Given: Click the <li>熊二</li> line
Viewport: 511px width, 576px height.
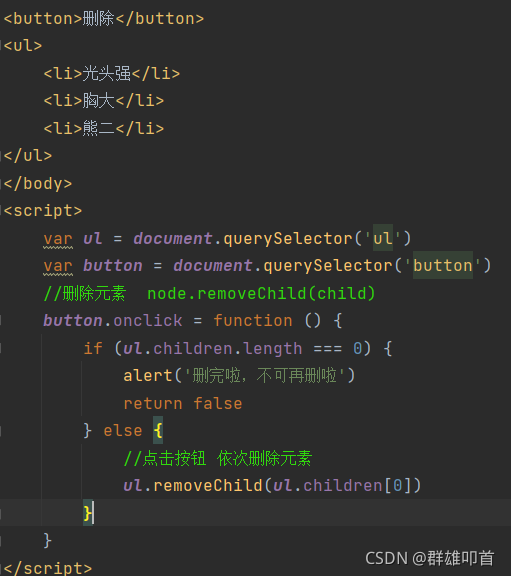Looking at the screenshot, I should click(104, 128).
